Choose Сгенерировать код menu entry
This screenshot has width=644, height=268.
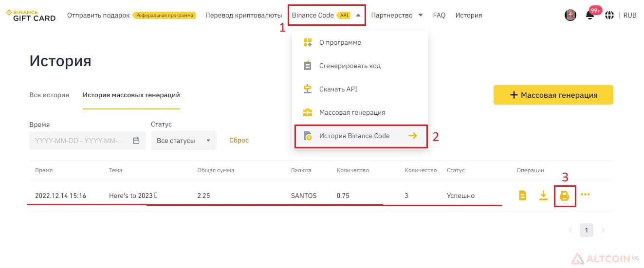[360, 66]
